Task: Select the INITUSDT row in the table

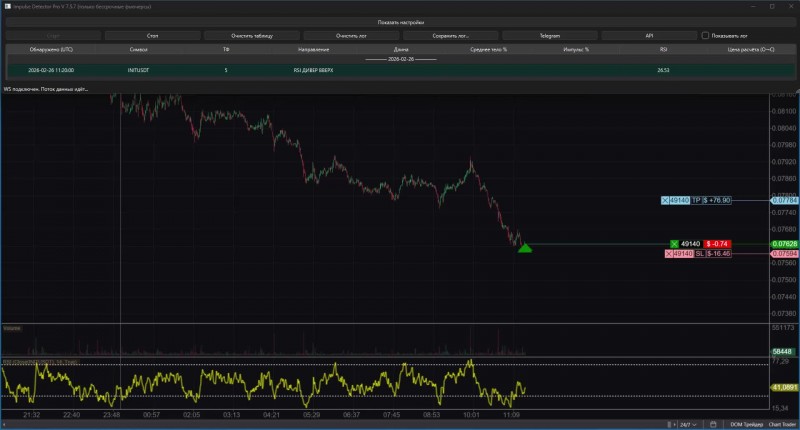Action: coord(137,71)
